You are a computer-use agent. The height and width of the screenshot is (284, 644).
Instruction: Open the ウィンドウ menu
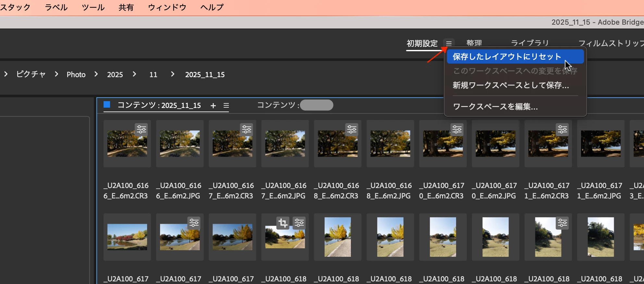coord(167,7)
